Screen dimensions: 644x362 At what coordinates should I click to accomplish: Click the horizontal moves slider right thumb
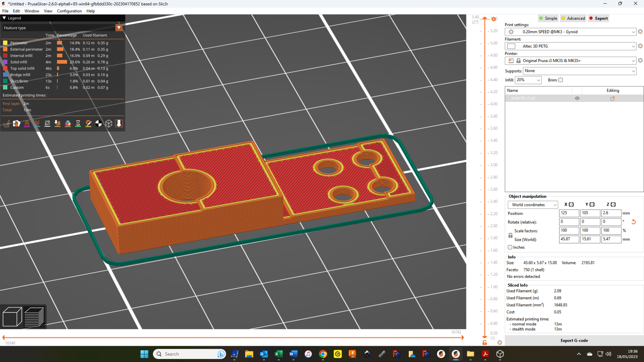coord(463,337)
